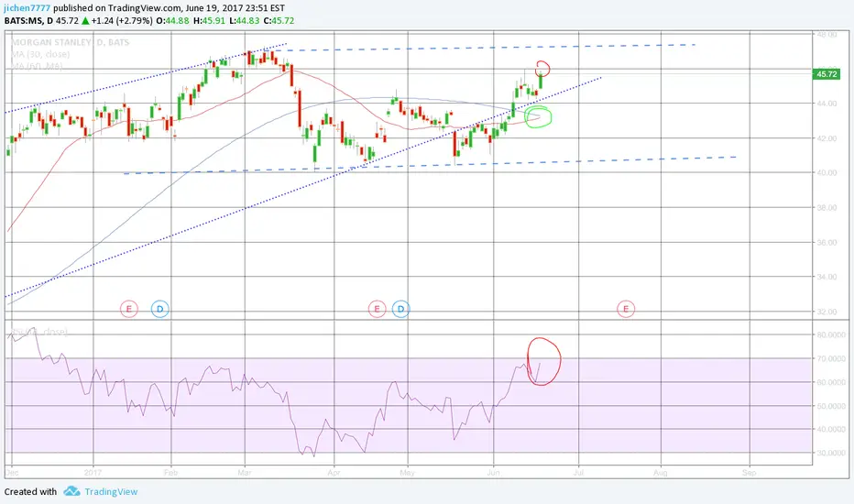This screenshot has width=854, height=504.
Task: Click the L:44.83 low value
Action: pyautogui.click(x=244, y=21)
